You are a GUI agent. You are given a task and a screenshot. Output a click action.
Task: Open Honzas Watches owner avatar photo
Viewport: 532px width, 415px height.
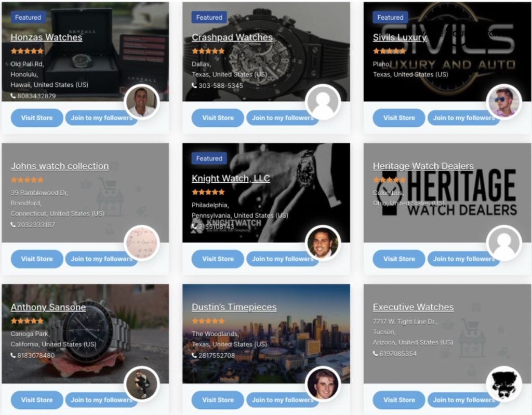point(141,101)
